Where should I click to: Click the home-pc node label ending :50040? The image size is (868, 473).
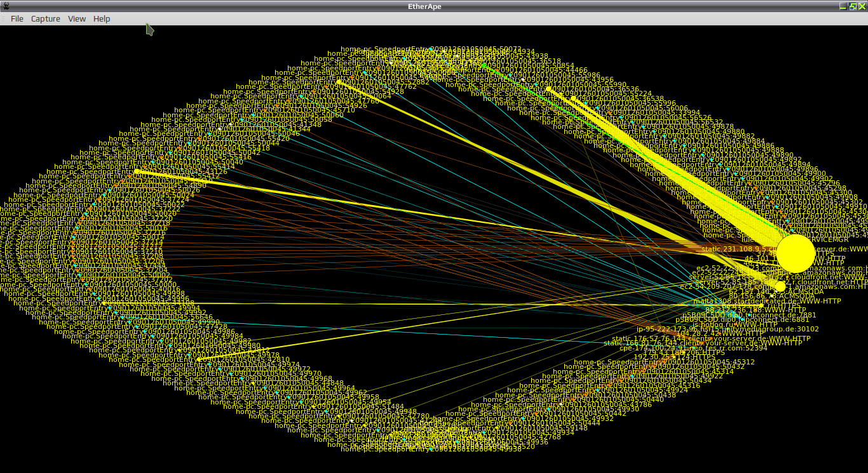point(153,162)
